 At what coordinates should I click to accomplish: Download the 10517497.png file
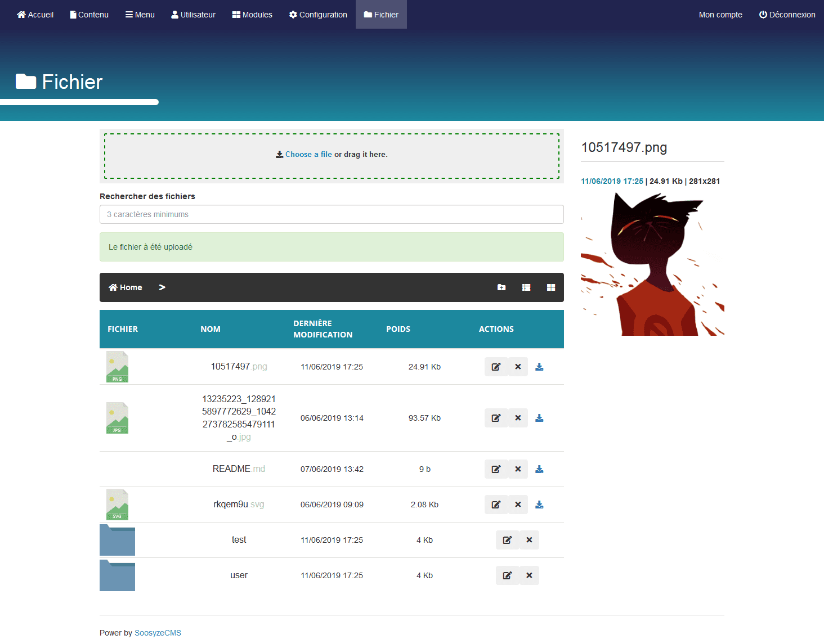pos(539,367)
